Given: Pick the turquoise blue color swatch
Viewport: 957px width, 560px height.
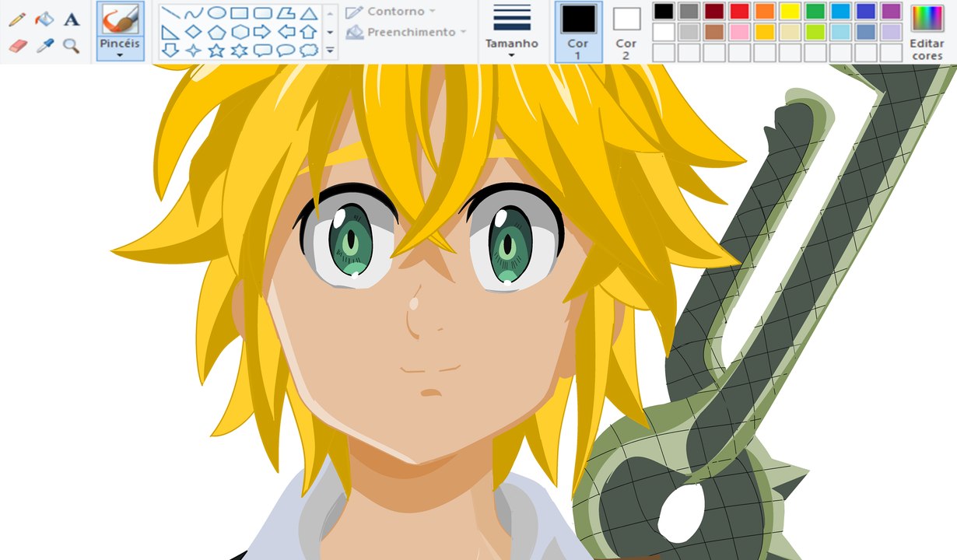Looking at the screenshot, I should tap(840, 11).
